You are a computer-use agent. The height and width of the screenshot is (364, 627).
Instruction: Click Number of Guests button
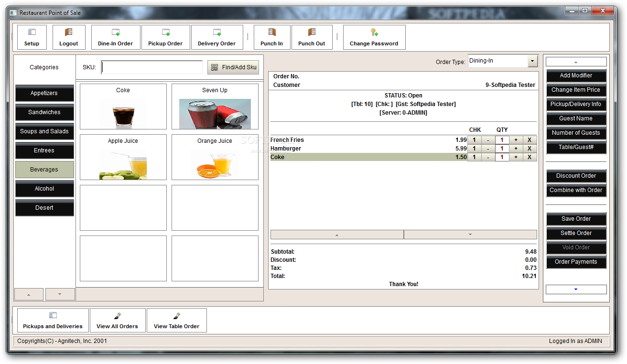pos(576,133)
